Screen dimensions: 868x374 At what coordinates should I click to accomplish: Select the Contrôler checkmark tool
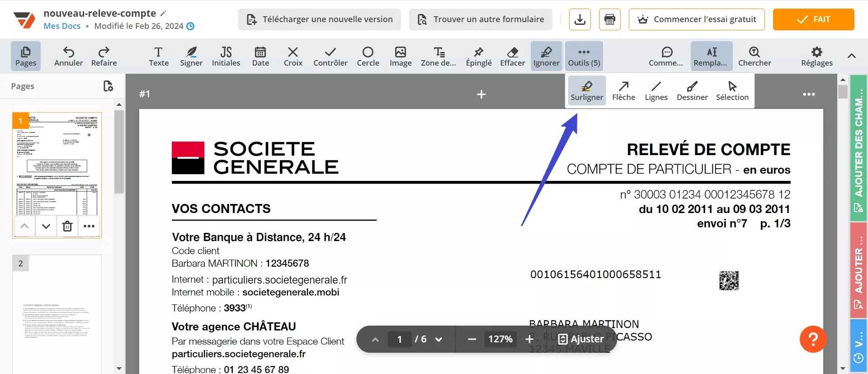(330, 56)
